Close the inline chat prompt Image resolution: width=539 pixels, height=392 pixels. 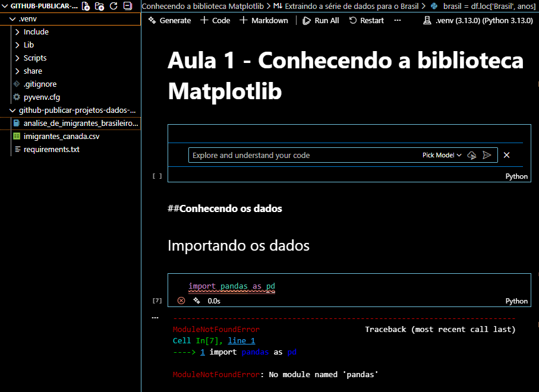point(507,155)
